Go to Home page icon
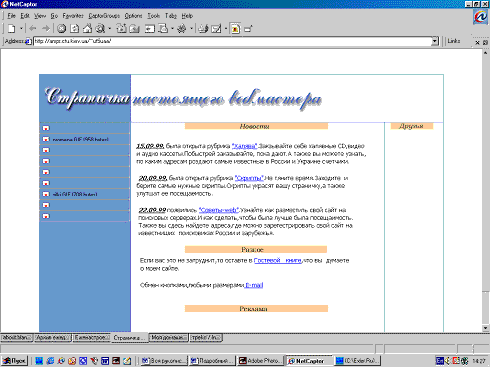 pos(87,29)
